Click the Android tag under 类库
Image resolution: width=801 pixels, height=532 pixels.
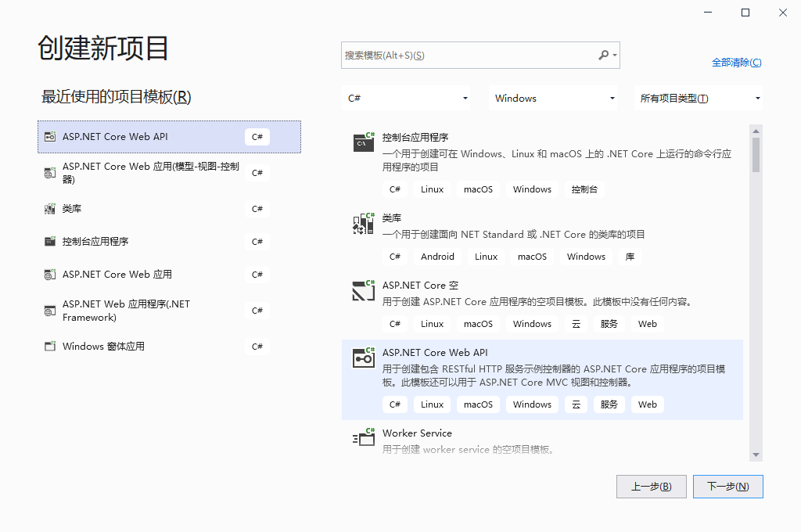(437, 257)
